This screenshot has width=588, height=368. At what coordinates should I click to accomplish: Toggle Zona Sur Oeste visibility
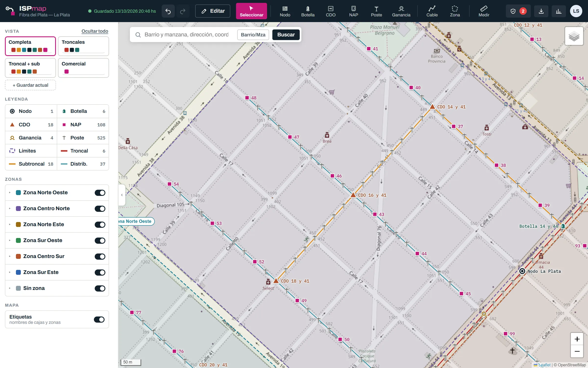click(100, 240)
